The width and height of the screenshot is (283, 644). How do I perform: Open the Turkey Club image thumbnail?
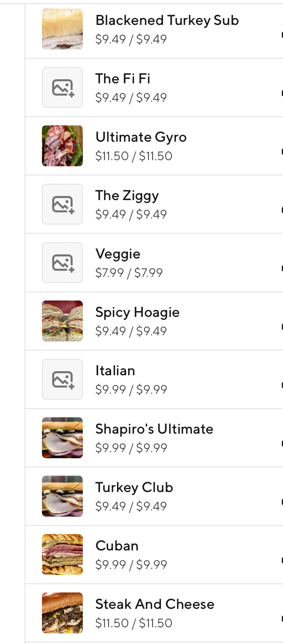click(x=62, y=496)
